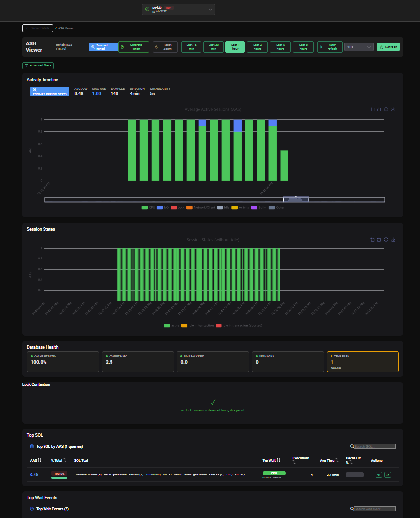The width and height of the screenshot is (420, 518).
Task: Click zoom reset icon in Session States chart
Action: coord(379,240)
